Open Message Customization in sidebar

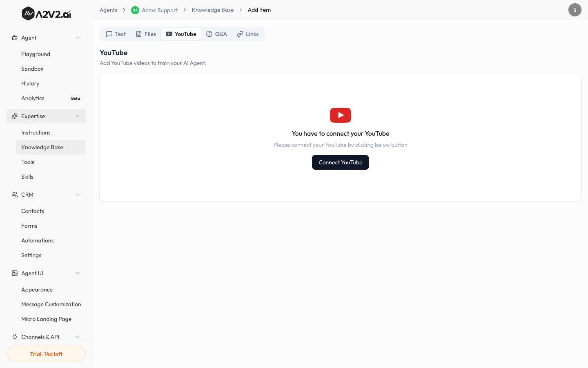tap(51, 304)
